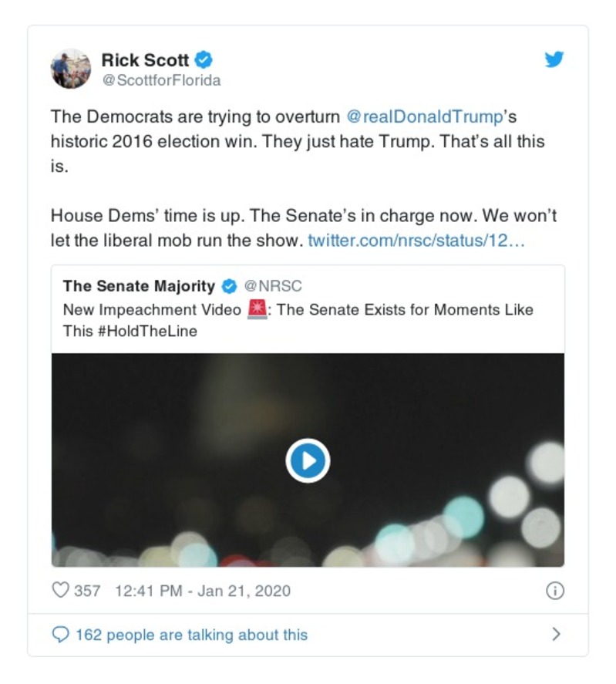Screen dimensions: 616x684
Task: Click the Rick Scott display name
Action: point(145,60)
